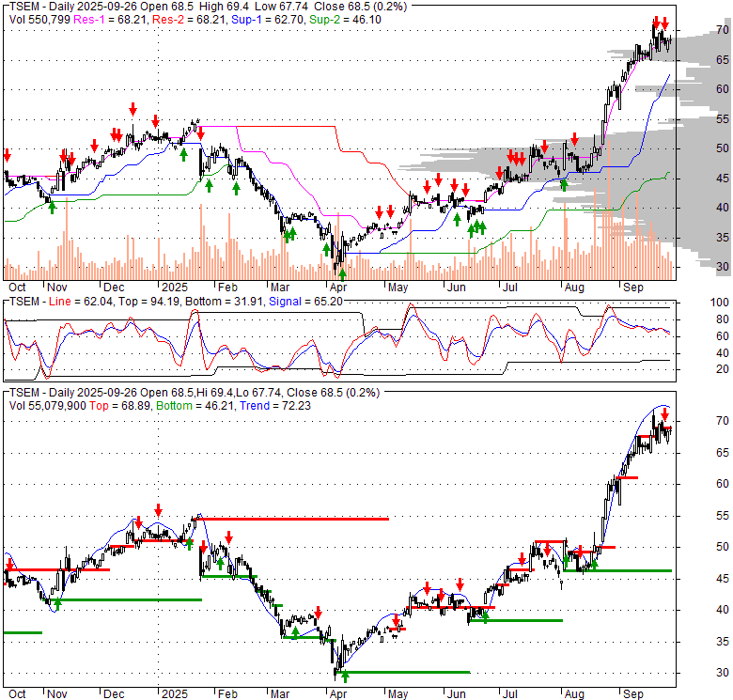
Task: Select the Dec label on top chart axis
Action: pos(114,288)
